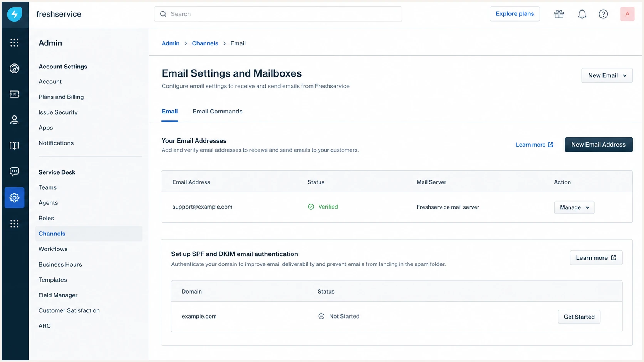This screenshot has height=362, width=644.
Task: Select the Admin gear icon in sidebar
Action: pyautogui.click(x=14, y=198)
